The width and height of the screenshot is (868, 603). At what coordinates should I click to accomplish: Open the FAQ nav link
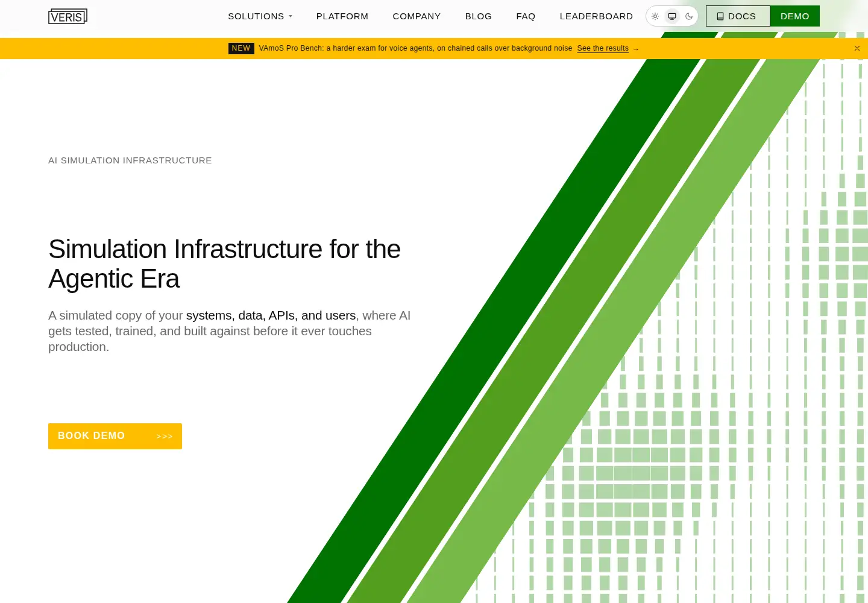(x=526, y=16)
